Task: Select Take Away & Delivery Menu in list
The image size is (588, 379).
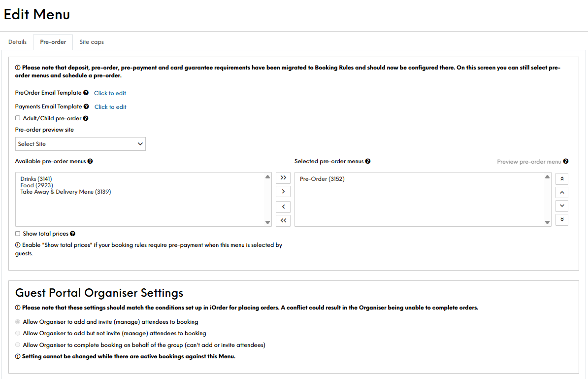Action: click(x=65, y=192)
